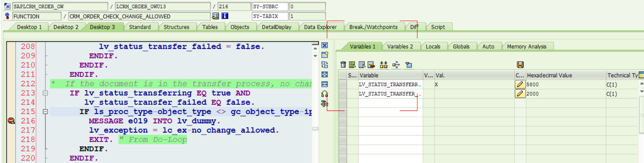
Task: Open tool services headset-shaped icon
Action: tap(324, 94)
